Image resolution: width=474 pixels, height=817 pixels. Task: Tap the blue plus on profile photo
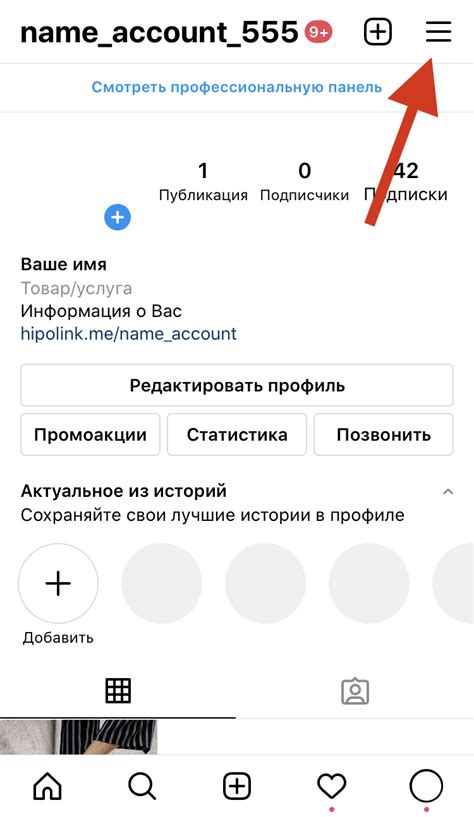click(x=117, y=217)
